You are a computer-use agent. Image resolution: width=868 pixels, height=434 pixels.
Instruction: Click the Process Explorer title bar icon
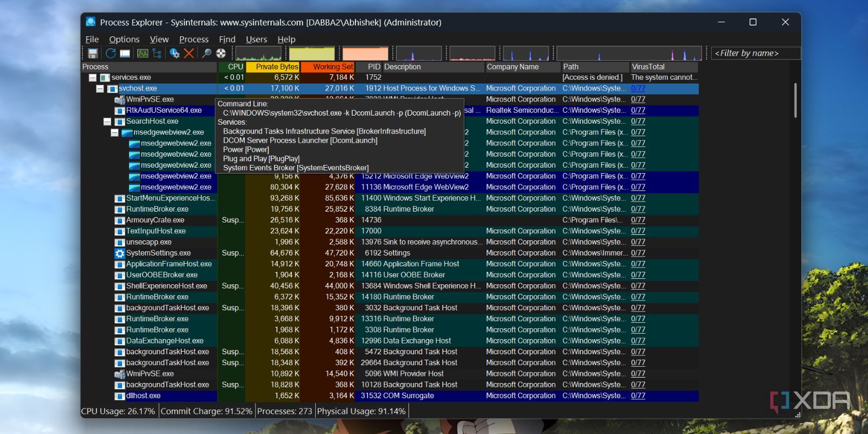[91, 22]
